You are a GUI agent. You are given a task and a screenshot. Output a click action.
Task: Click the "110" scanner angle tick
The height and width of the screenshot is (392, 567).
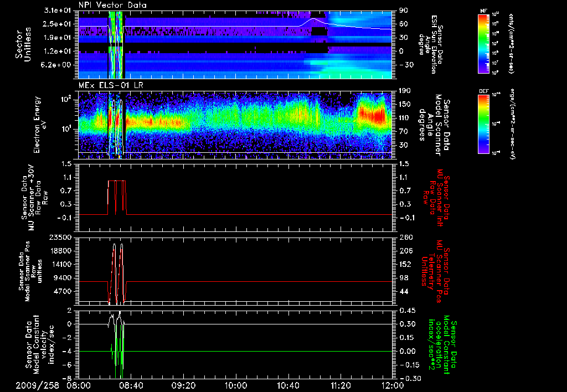pos(405,118)
